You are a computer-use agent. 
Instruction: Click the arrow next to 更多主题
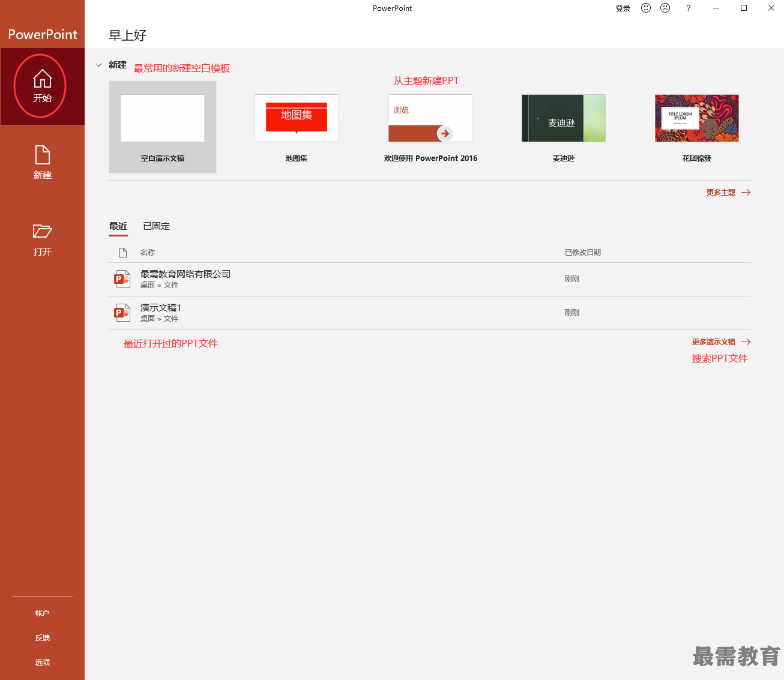[x=746, y=193]
